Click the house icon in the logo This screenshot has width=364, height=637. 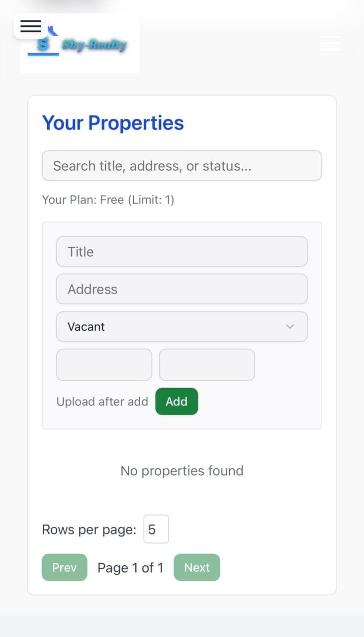51,30
